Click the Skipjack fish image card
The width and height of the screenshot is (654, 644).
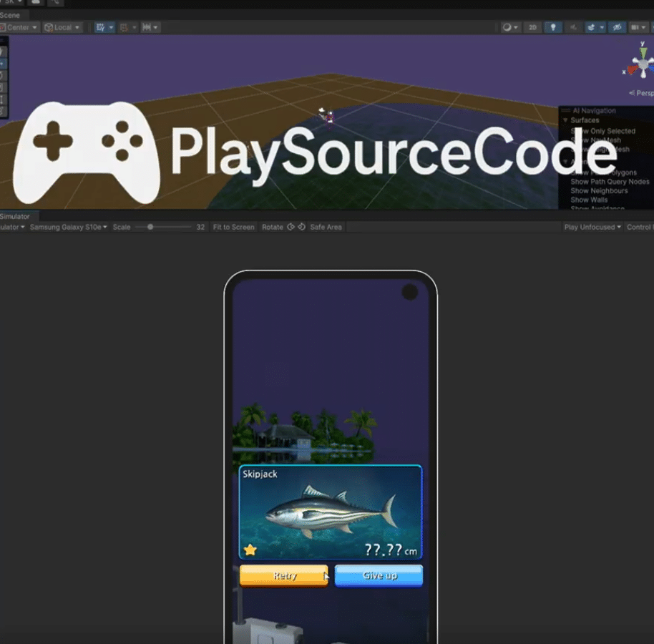click(331, 512)
